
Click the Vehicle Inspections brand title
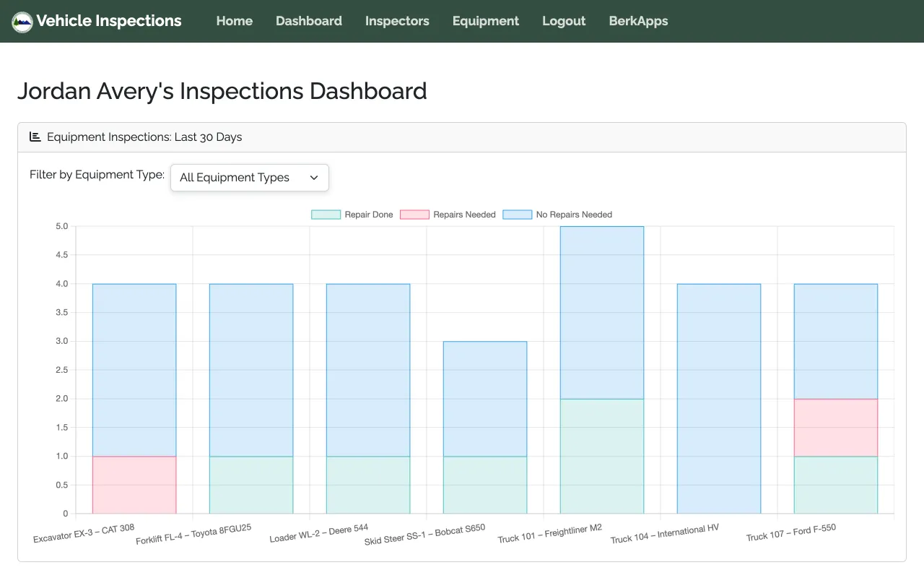[x=109, y=21]
